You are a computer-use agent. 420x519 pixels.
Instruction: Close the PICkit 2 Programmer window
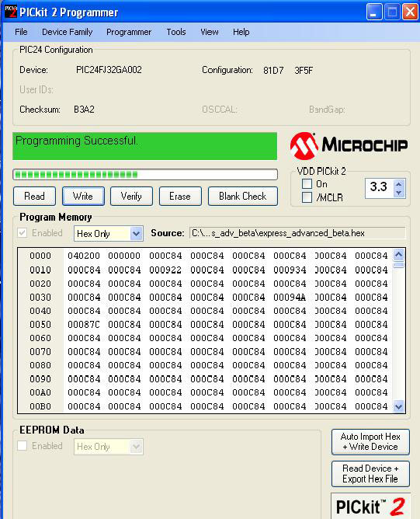pyautogui.click(x=410, y=12)
